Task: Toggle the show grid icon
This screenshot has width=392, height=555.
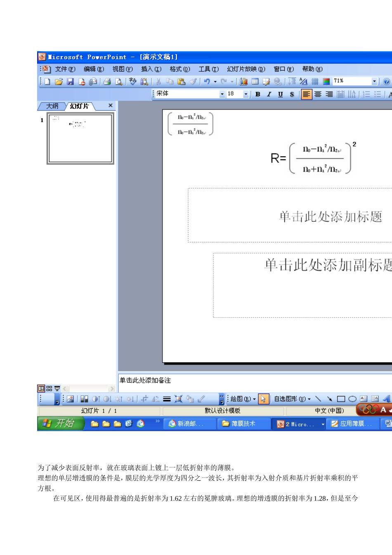Action: pos(315,82)
